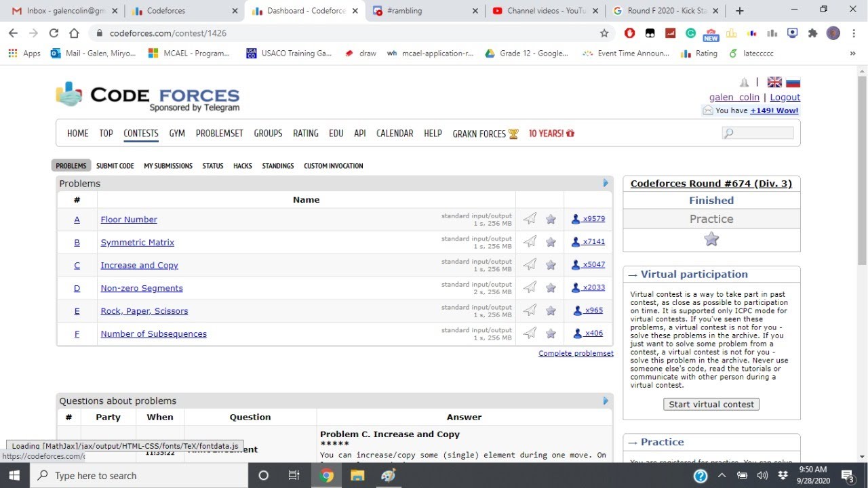Open the USACO Training Ga... bookmark
Viewport: 868px width, 488px height.
pos(289,53)
